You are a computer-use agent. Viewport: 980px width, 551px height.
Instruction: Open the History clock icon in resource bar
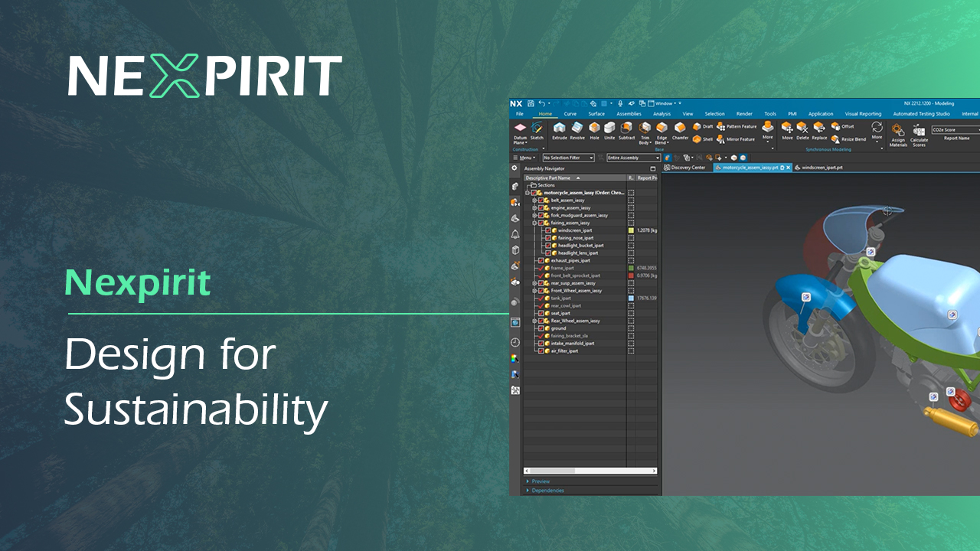[515, 342]
